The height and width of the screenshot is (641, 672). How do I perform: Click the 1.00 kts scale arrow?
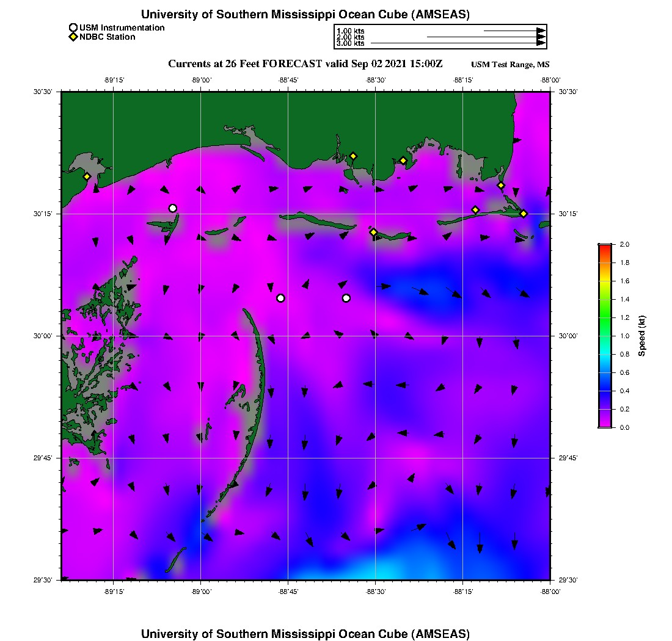[x=513, y=31]
